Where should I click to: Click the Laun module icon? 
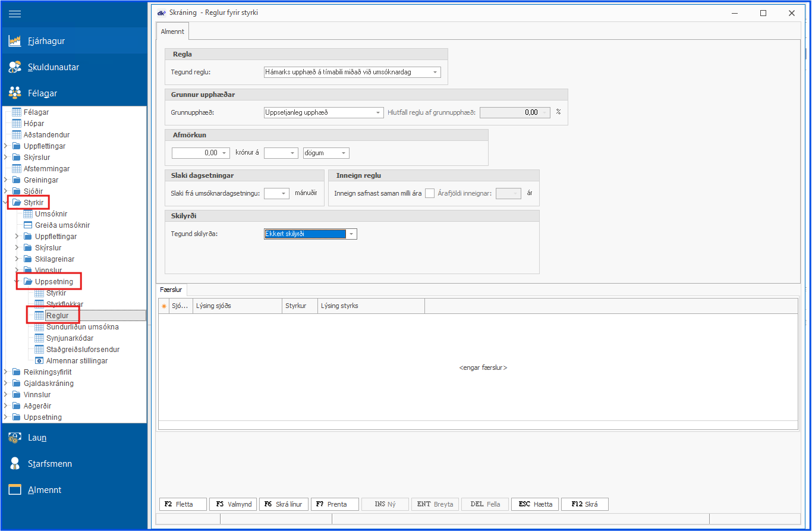pyautogui.click(x=15, y=438)
